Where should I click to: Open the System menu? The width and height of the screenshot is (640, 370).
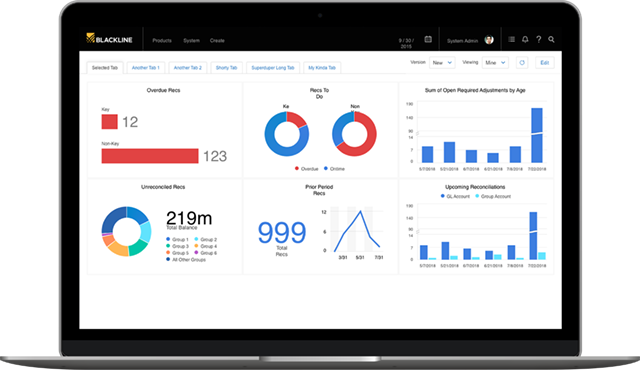(191, 40)
